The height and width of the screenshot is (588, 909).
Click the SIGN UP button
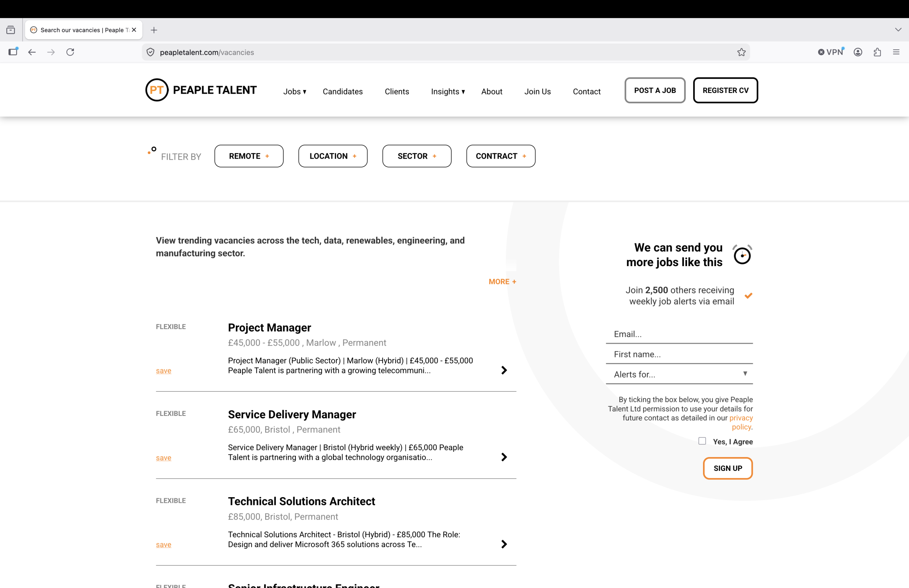coord(728,468)
